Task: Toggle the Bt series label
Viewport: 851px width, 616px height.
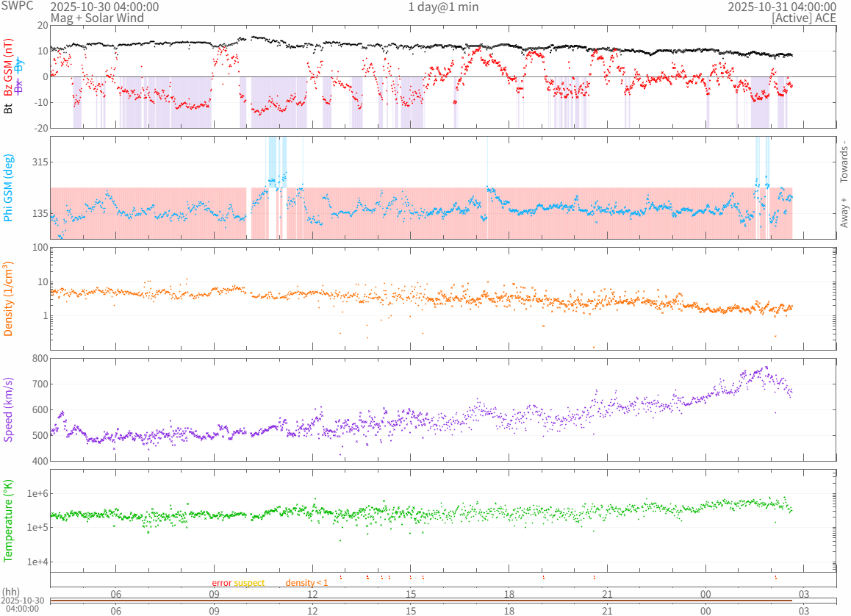Action: pos(8,109)
